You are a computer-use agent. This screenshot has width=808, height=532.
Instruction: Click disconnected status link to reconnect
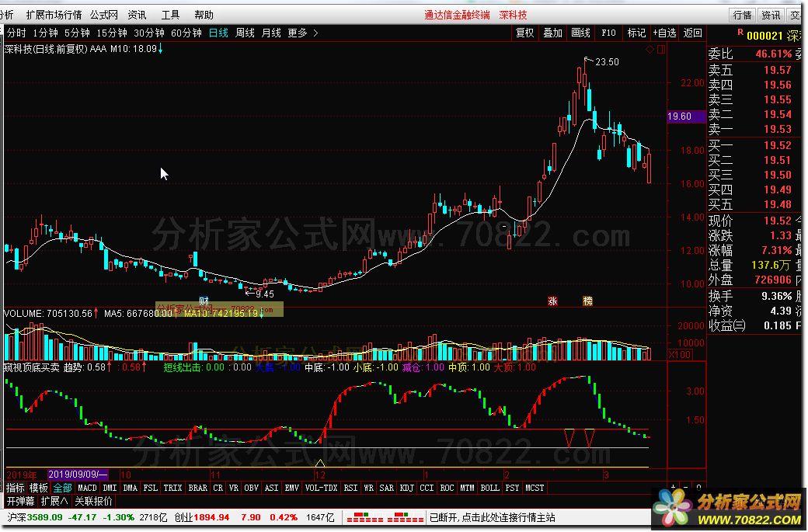point(492,517)
